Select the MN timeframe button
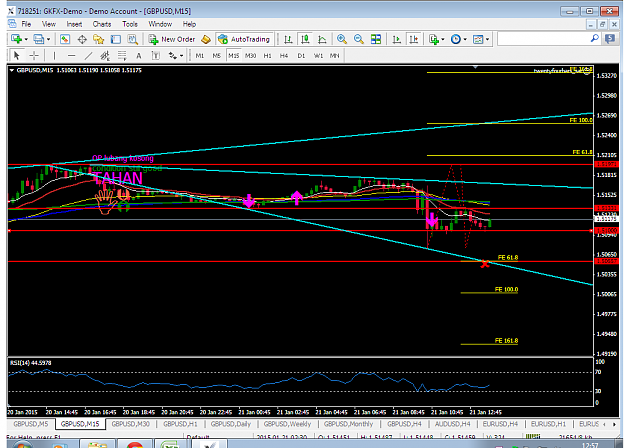 click(334, 56)
